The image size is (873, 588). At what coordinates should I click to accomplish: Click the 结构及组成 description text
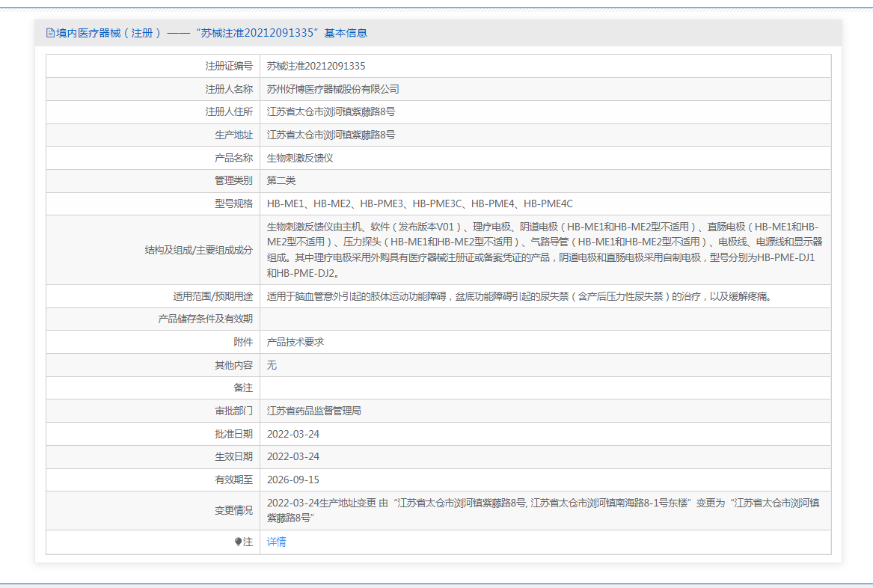point(545,250)
